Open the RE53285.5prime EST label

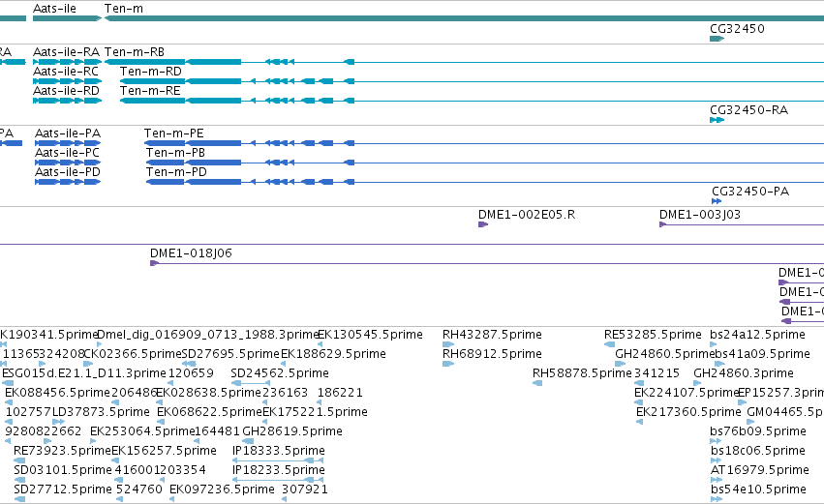[x=653, y=335]
